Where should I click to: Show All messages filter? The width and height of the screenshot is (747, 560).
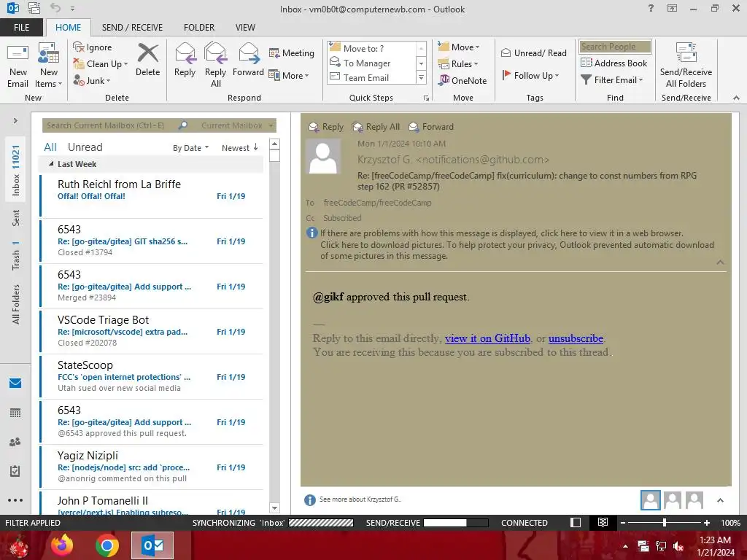[50, 147]
